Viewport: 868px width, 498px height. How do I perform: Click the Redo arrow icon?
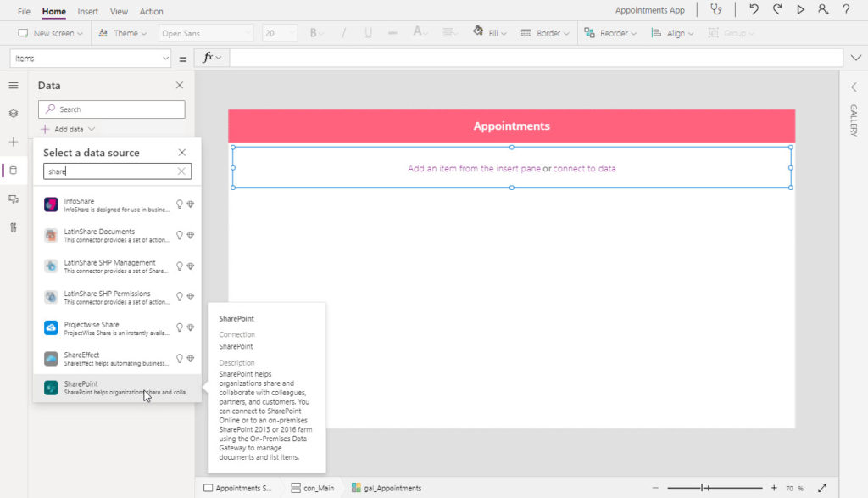coord(777,9)
